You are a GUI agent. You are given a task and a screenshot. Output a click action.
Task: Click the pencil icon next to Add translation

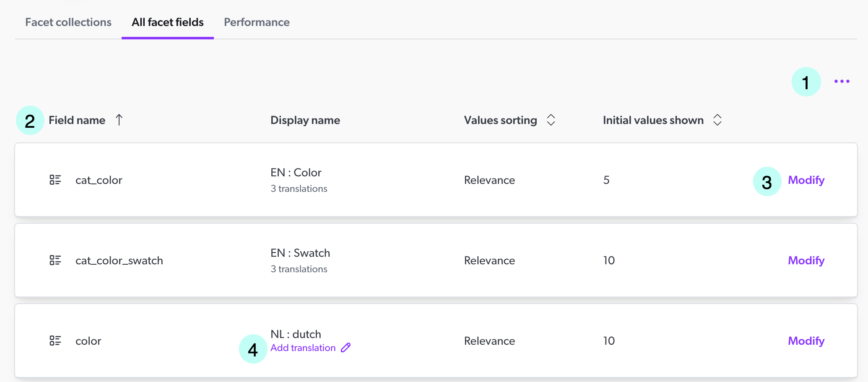click(345, 348)
